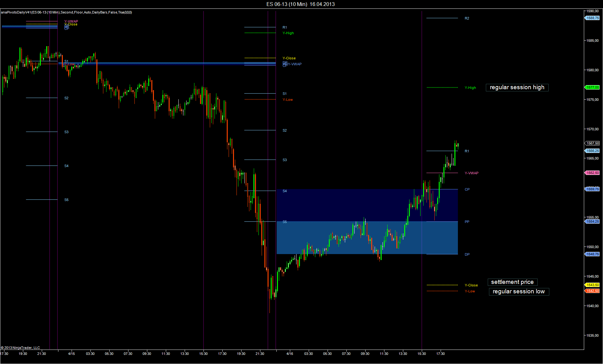Image resolution: width=603 pixels, height=364 pixels.
Task: Select the DP pivot label on the right
Action: pyautogui.click(x=467, y=255)
